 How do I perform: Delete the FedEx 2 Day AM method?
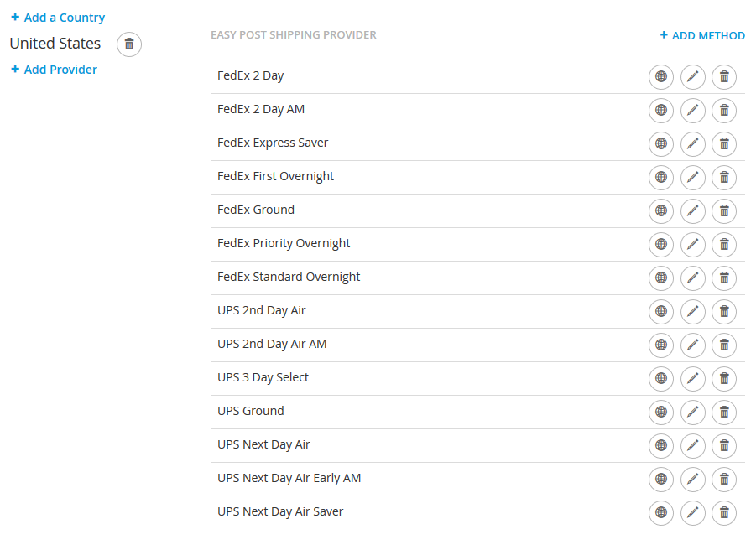coord(724,111)
